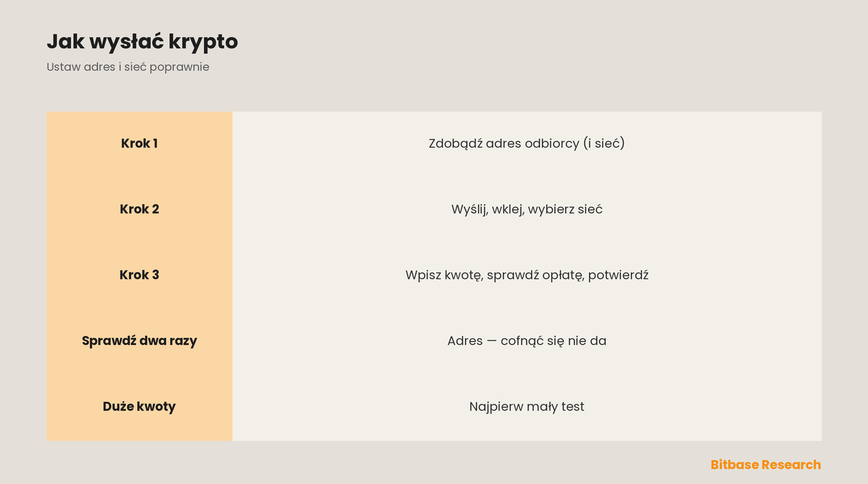The width and height of the screenshot is (868, 484).
Task: Click text 'Najpierw mały test'
Action: (x=527, y=406)
